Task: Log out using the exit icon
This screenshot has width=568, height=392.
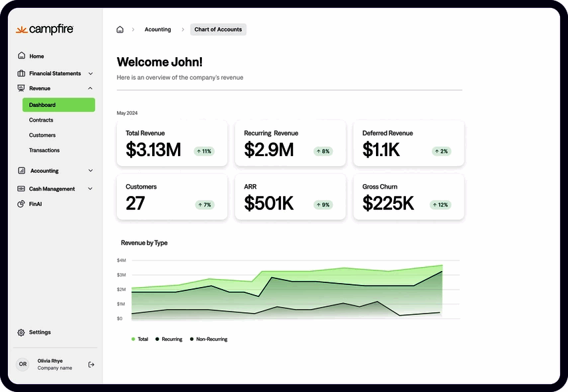Action: [x=91, y=364]
